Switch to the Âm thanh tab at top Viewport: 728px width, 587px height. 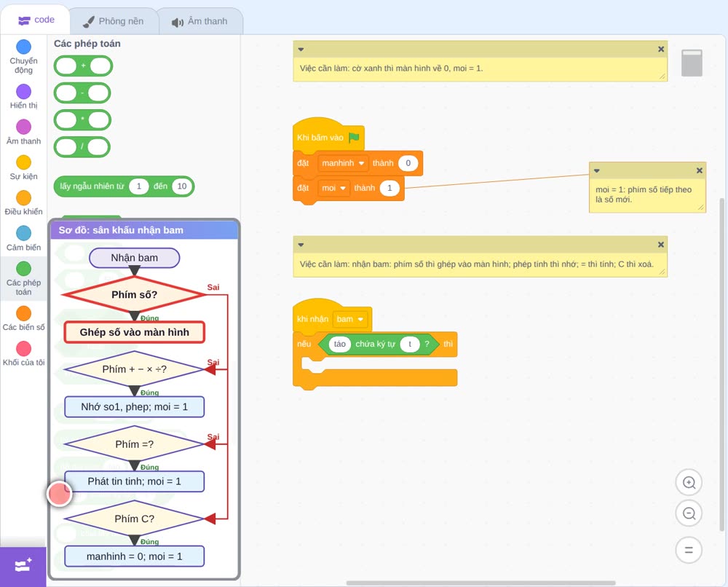coord(200,21)
